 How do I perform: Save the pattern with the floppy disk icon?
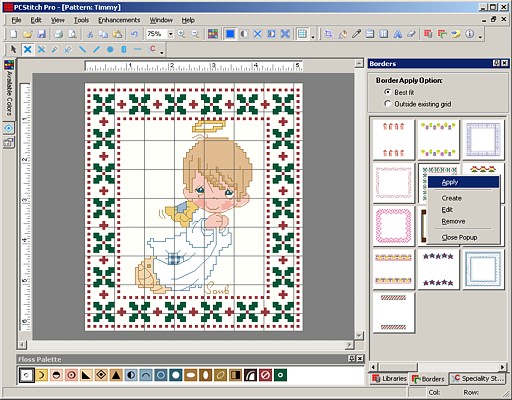(41, 34)
